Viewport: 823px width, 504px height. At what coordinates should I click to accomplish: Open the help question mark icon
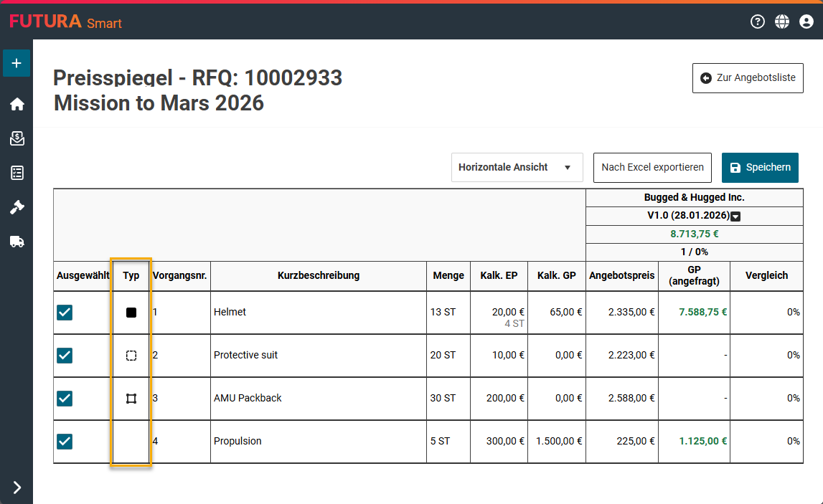pos(758,22)
